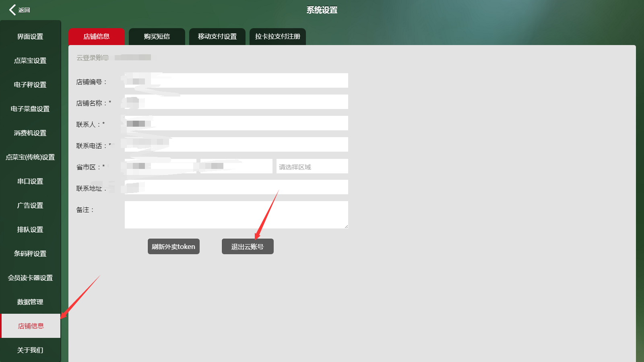This screenshot has width=644, height=362.
Task: Choose 串口设置 in left menu
Action: (x=30, y=181)
